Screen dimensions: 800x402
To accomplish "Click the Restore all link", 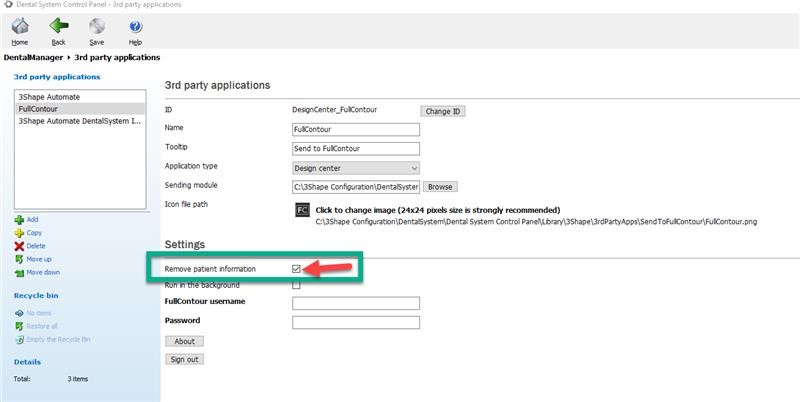I will (x=42, y=326).
